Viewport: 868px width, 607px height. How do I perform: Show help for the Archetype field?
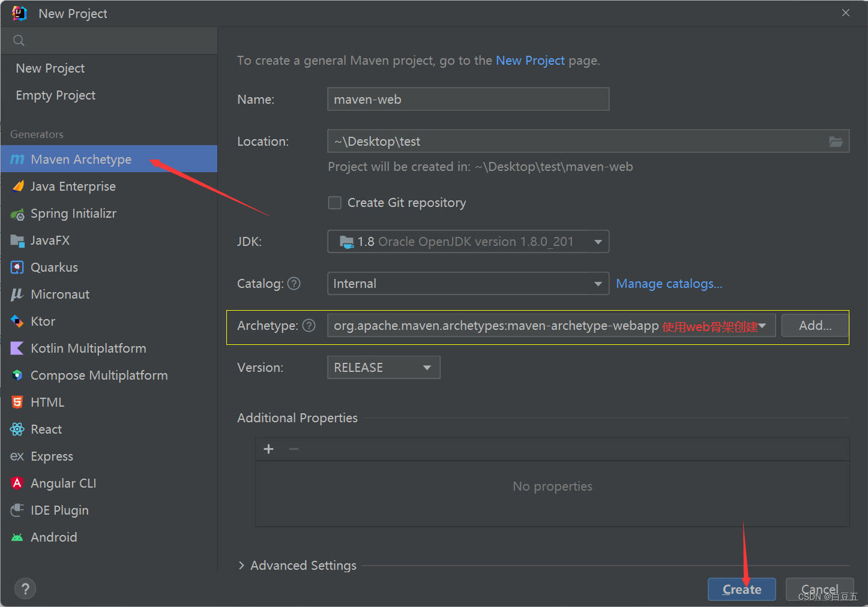pos(309,326)
